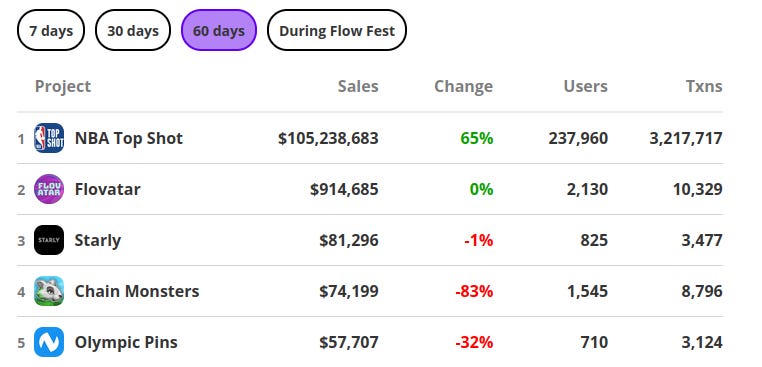Click the NBA Top Shot logo icon
Viewport: 762px width, 367px height.
click(x=49, y=138)
